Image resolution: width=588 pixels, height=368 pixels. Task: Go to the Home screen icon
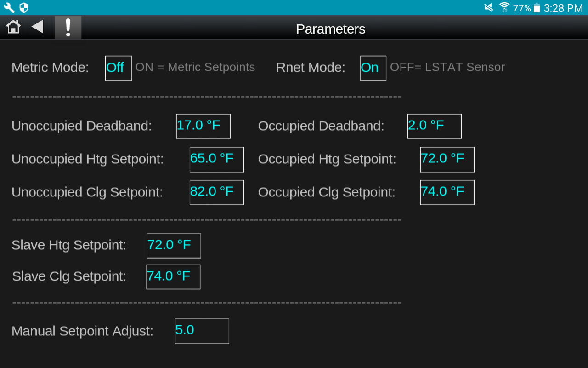(x=13, y=27)
